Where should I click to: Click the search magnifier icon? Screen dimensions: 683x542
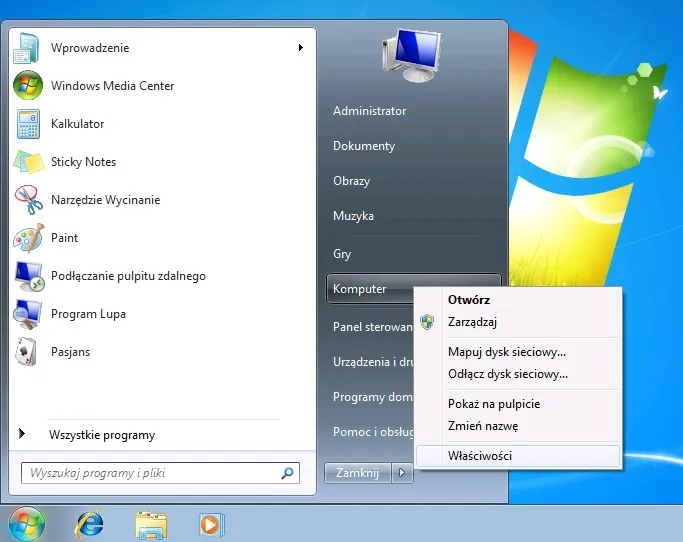coord(287,473)
